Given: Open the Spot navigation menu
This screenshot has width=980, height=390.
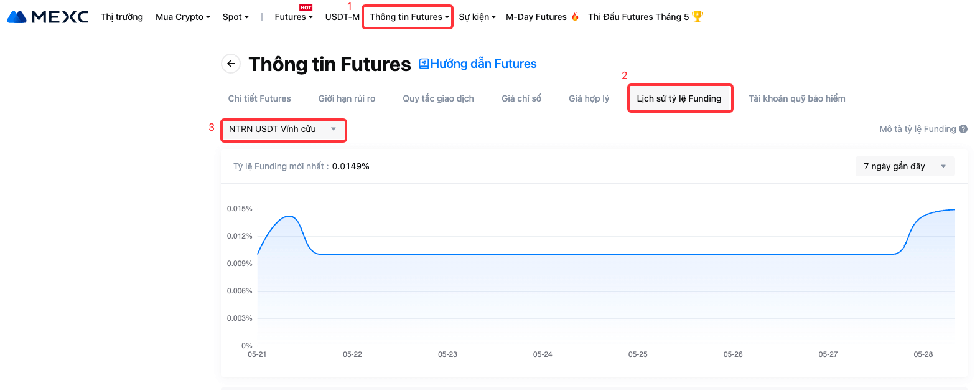Looking at the screenshot, I should tap(235, 17).
